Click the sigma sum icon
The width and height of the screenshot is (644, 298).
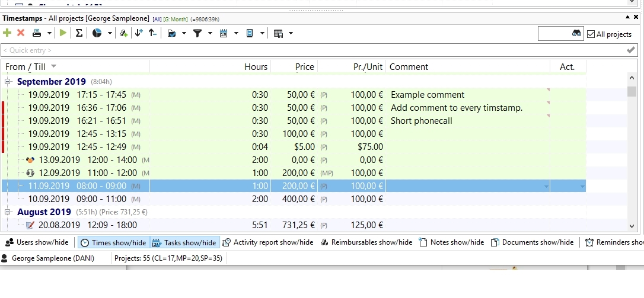79,33
